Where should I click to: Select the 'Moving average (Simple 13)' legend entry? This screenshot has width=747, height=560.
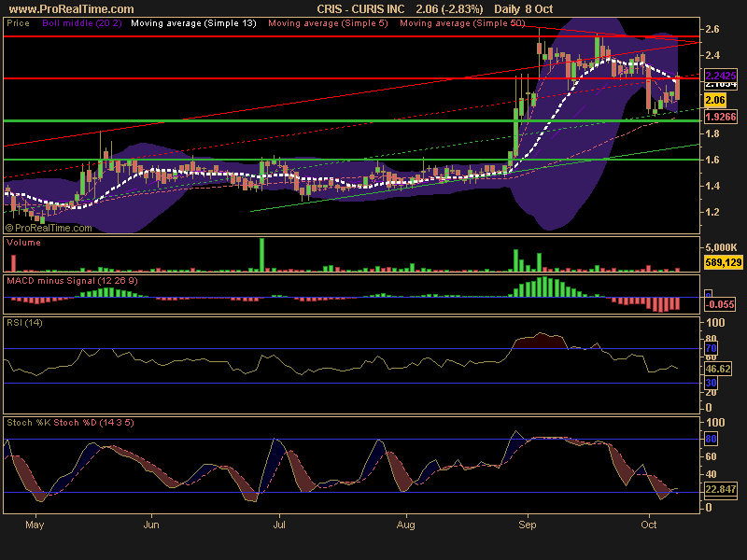(x=193, y=22)
